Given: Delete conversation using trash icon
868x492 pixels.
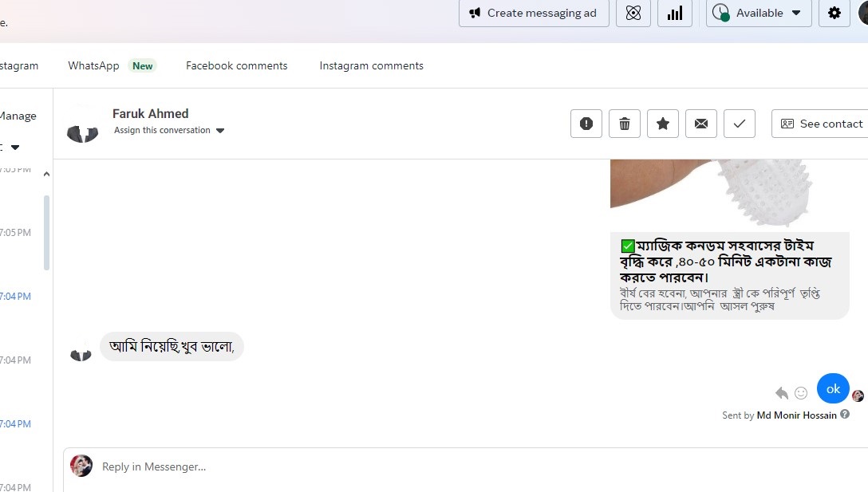Looking at the screenshot, I should click(x=625, y=124).
